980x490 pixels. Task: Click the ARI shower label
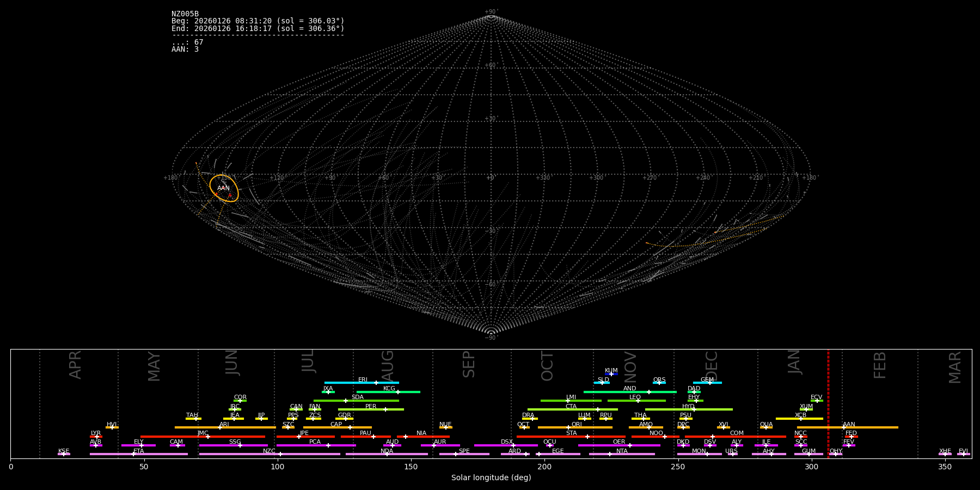click(x=224, y=425)
